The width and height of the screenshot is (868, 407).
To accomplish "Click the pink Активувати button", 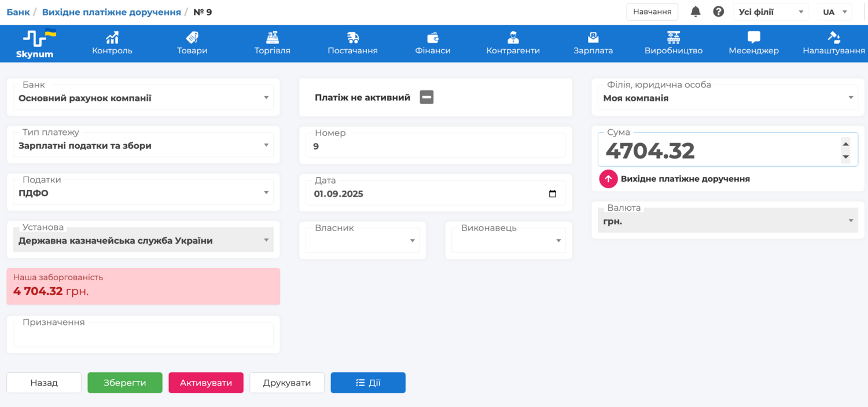I will tap(206, 383).
